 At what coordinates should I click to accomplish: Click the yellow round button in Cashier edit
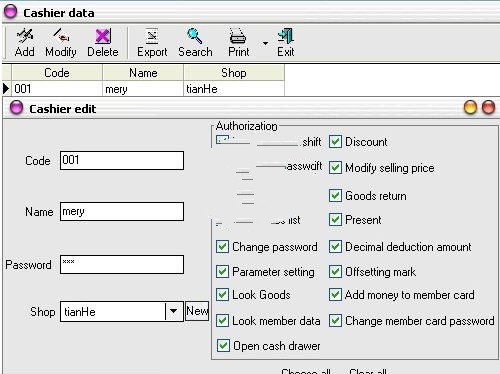[470, 108]
